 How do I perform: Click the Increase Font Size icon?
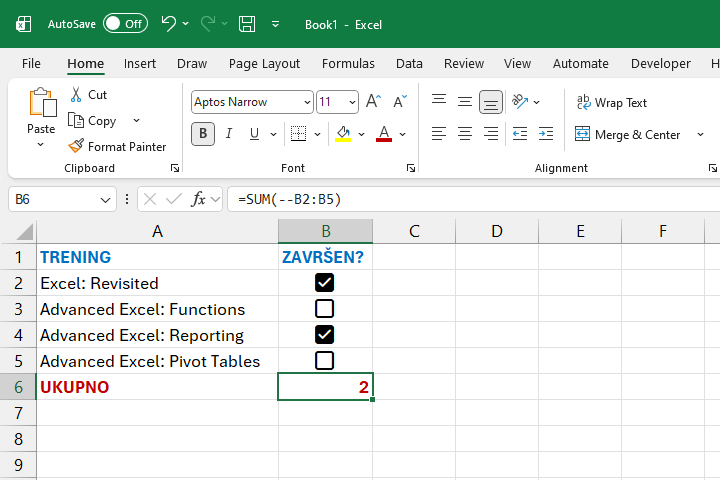pos(373,102)
